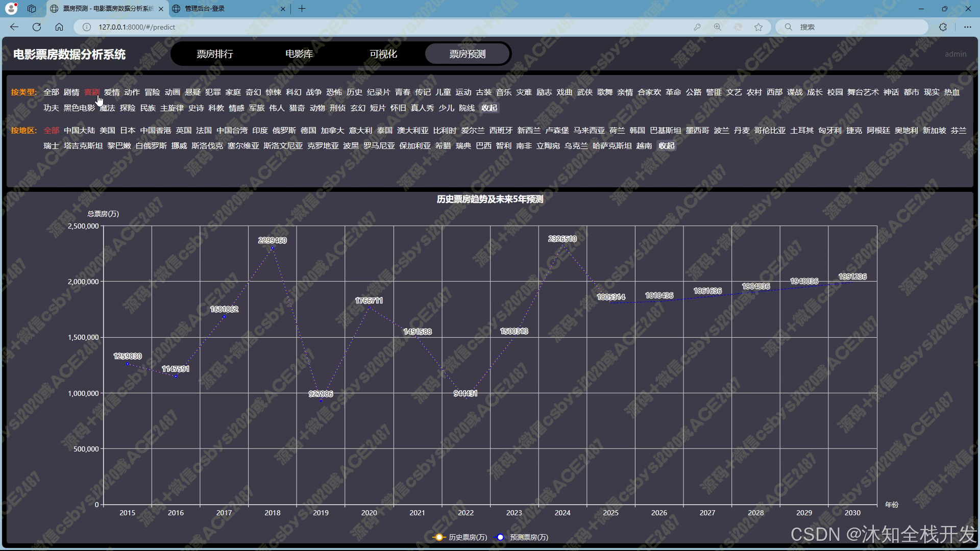
Task: Open the zoom magnifier icon in address bar
Action: [x=718, y=27]
